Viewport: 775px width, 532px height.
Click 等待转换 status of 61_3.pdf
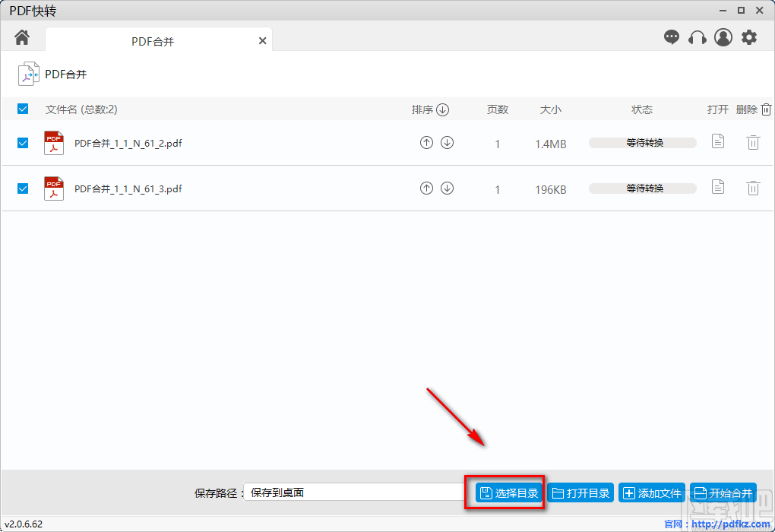click(x=643, y=188)
